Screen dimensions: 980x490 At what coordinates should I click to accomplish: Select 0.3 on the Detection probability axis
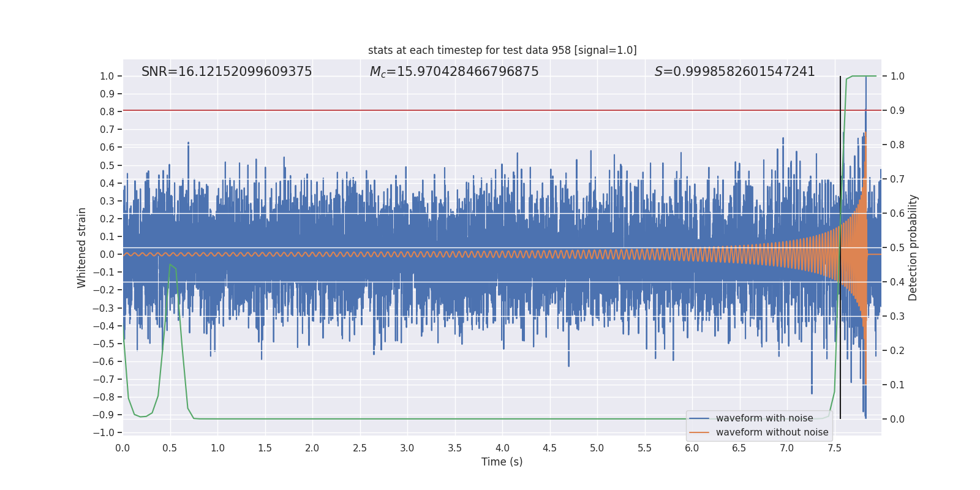click(897, 317)
